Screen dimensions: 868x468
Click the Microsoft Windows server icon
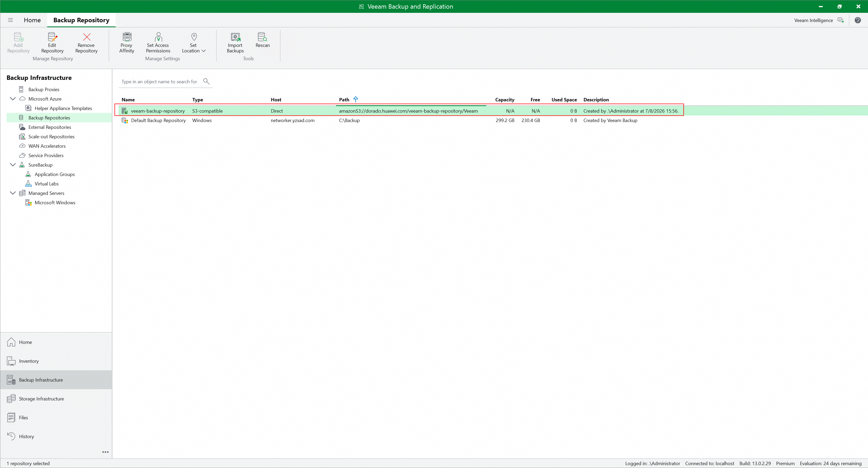(28, 203)
